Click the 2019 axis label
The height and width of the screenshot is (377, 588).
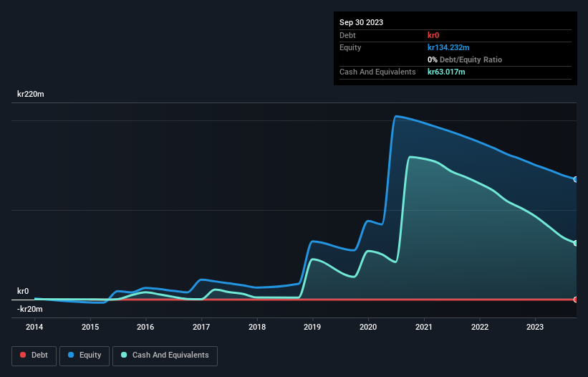pos(312,327)
